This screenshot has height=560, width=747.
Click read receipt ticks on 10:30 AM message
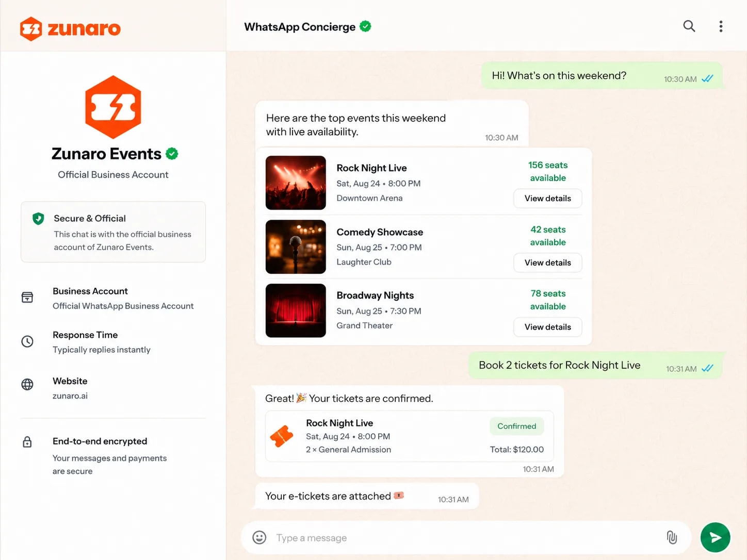pos(707,78)
